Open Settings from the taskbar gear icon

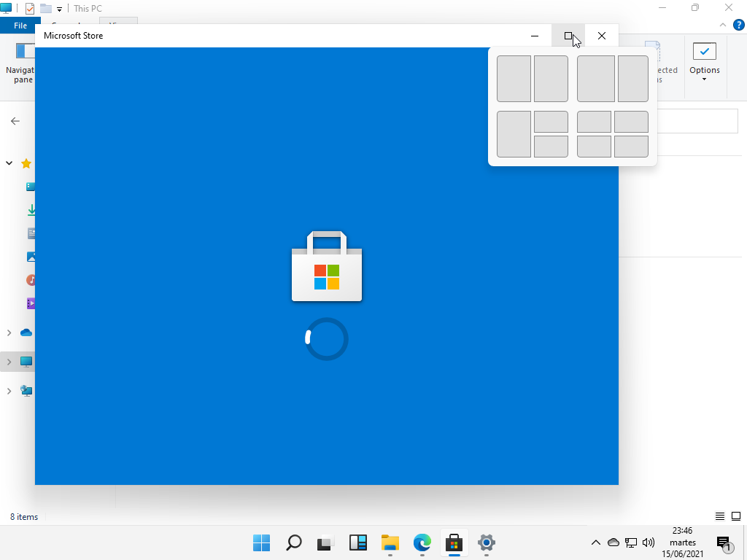tap(487, 542)
